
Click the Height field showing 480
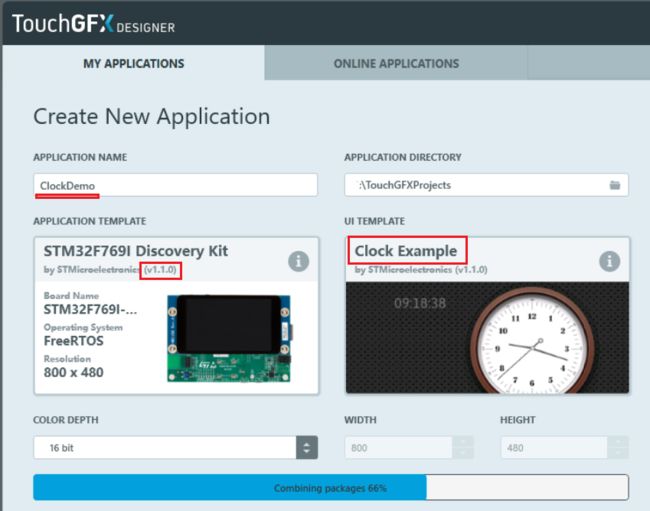555,448
